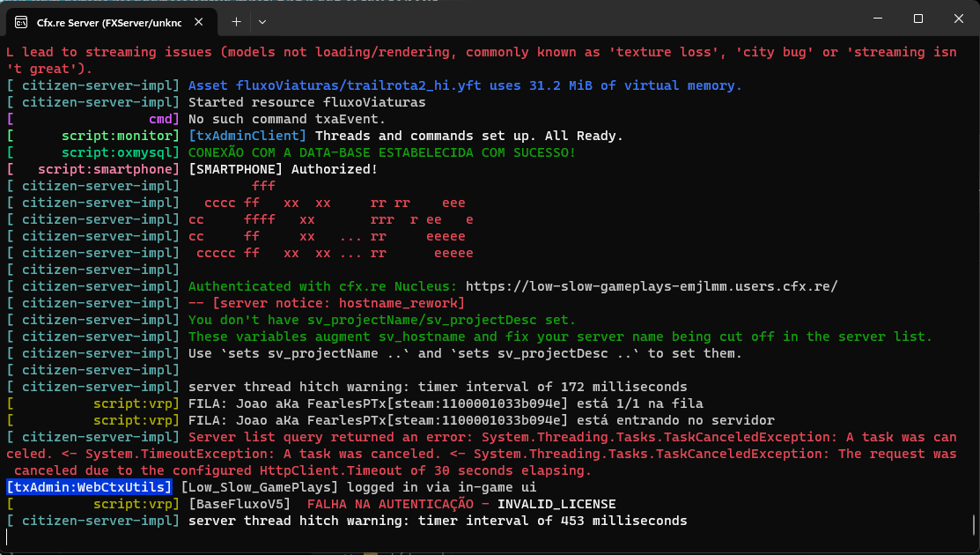This screenshot has width=980, height=555.
Task: Expand the new tab profile dropdown
Action: [262, 22]
